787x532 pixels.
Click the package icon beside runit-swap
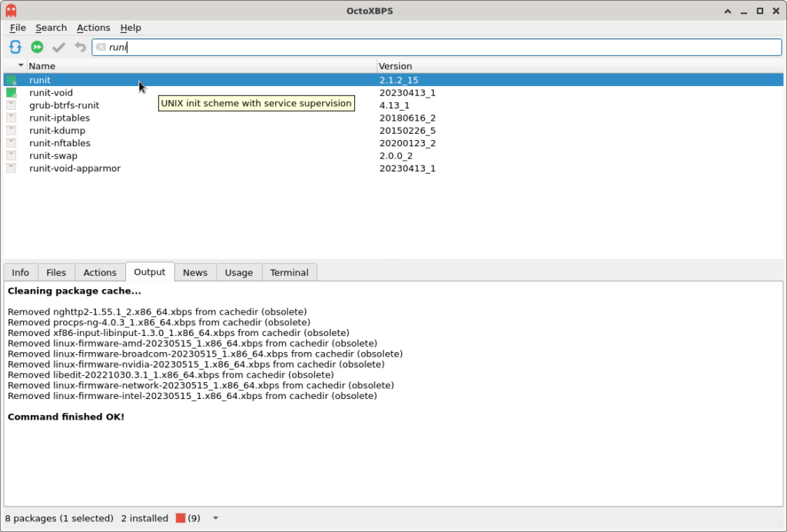[x=12, y=156]
